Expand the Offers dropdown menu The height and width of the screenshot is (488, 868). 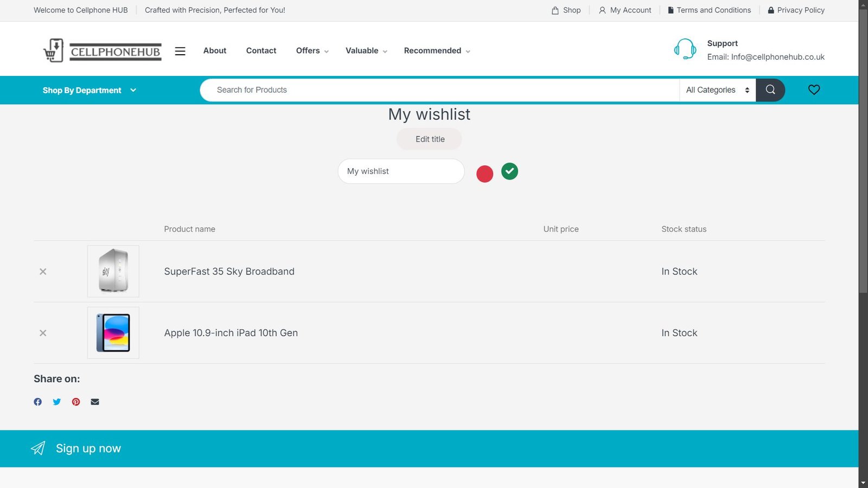(x=312, y=50)
